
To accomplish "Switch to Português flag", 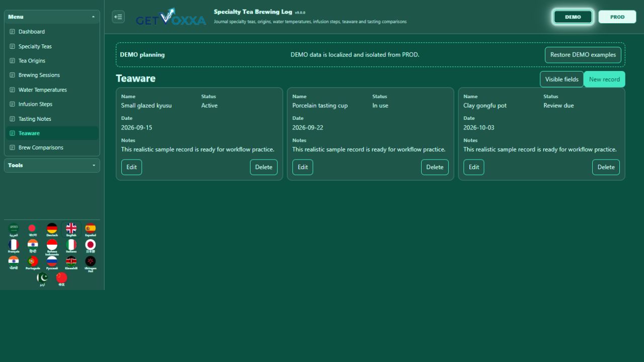I will pos(33,263).
